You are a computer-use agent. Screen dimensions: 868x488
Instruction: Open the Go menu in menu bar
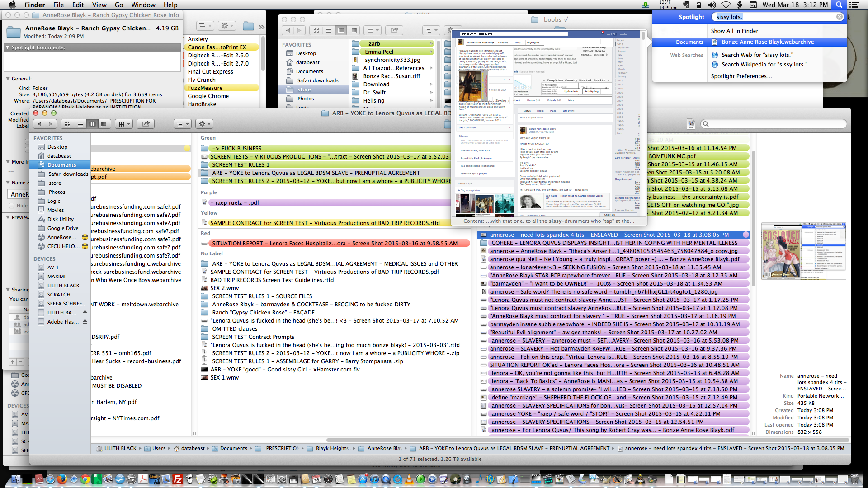[118, 5]
